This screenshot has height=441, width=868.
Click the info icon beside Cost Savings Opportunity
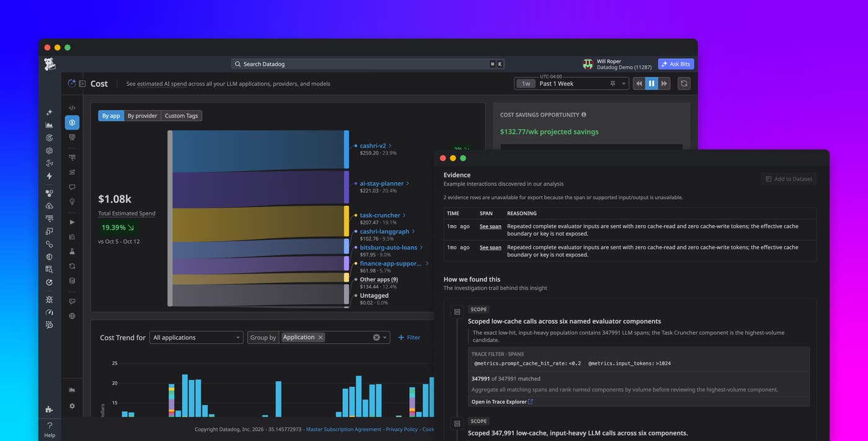click(583, 115)
